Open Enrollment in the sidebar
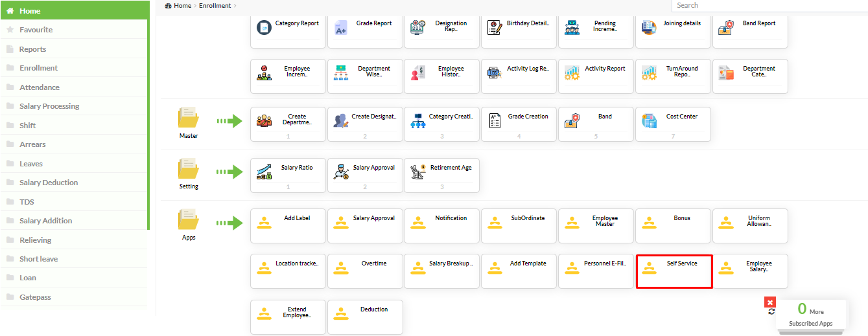Image resolution: width=868 pixels, height=336 pixels. tap(74, 68)
